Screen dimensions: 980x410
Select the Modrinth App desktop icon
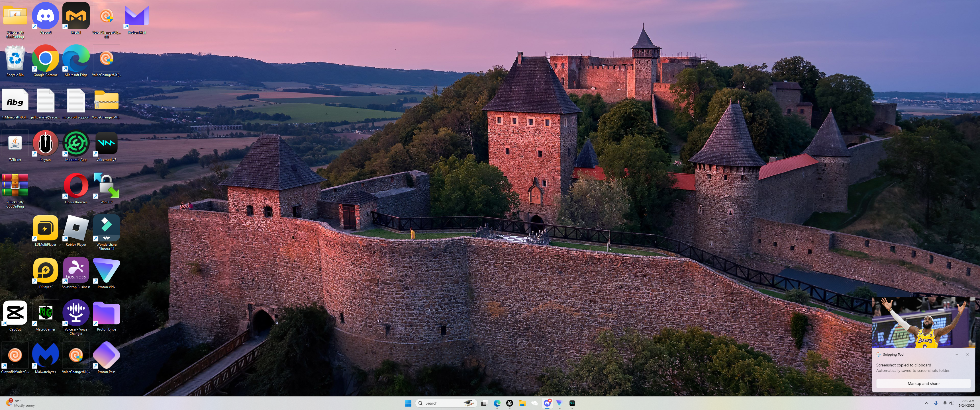(76, 144)
